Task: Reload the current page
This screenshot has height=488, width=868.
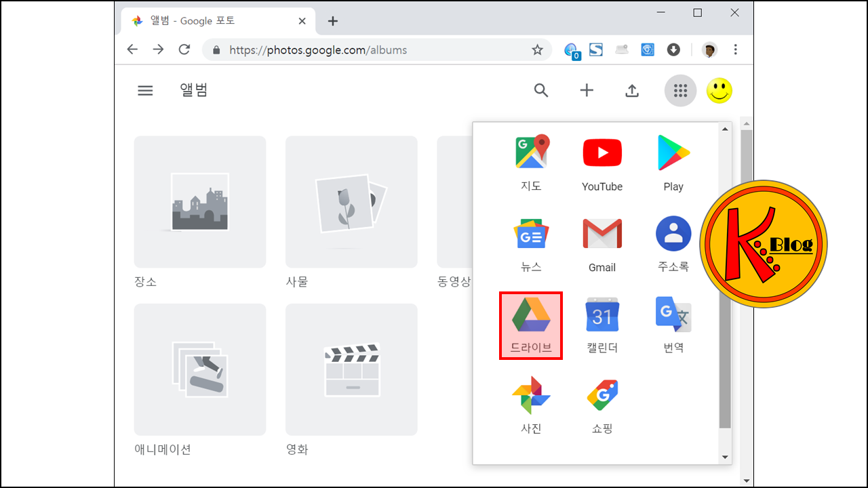Action: [x=184, y=49]
